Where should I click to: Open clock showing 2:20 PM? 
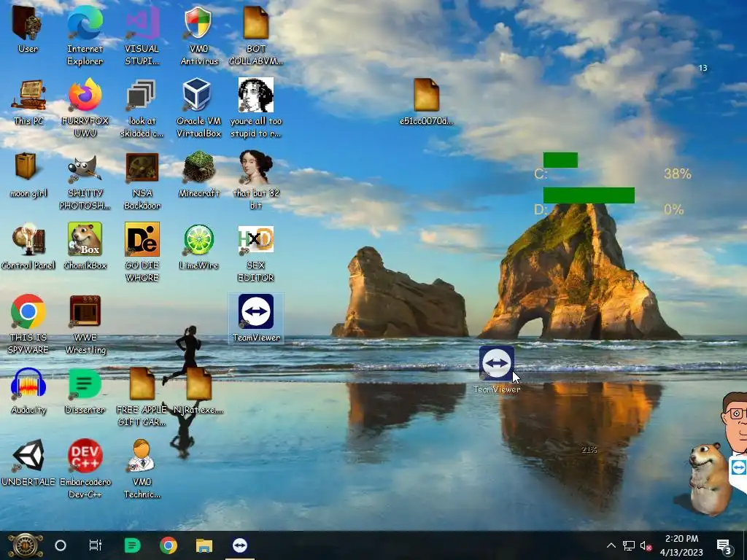point(682,545)
